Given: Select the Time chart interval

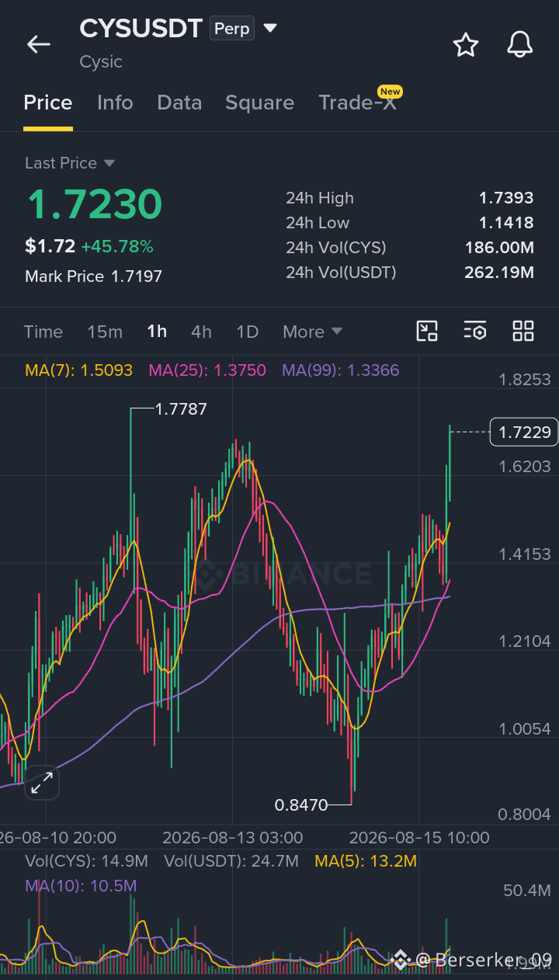Looking at the screenshot, I should pos(43,332).
